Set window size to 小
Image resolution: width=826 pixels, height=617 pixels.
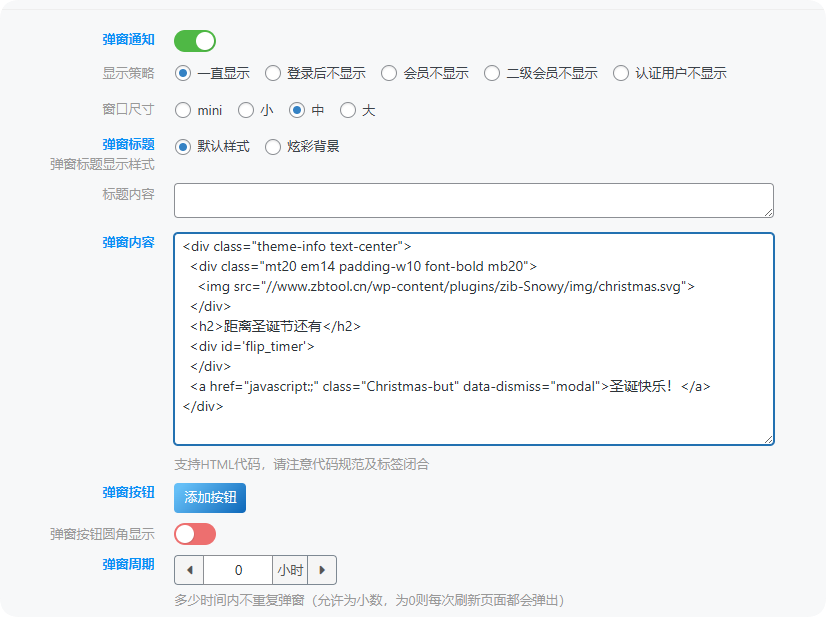[246, 110]
